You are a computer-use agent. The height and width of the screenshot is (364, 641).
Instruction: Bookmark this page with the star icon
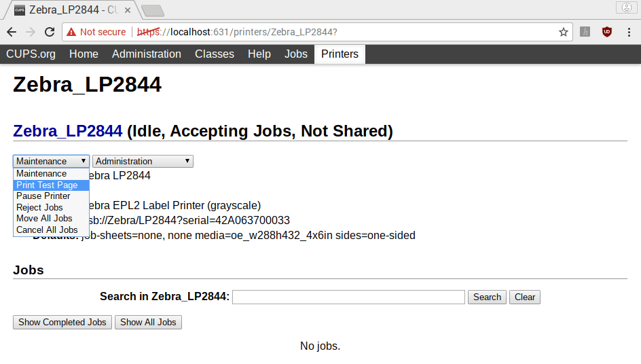coord(564,32)
